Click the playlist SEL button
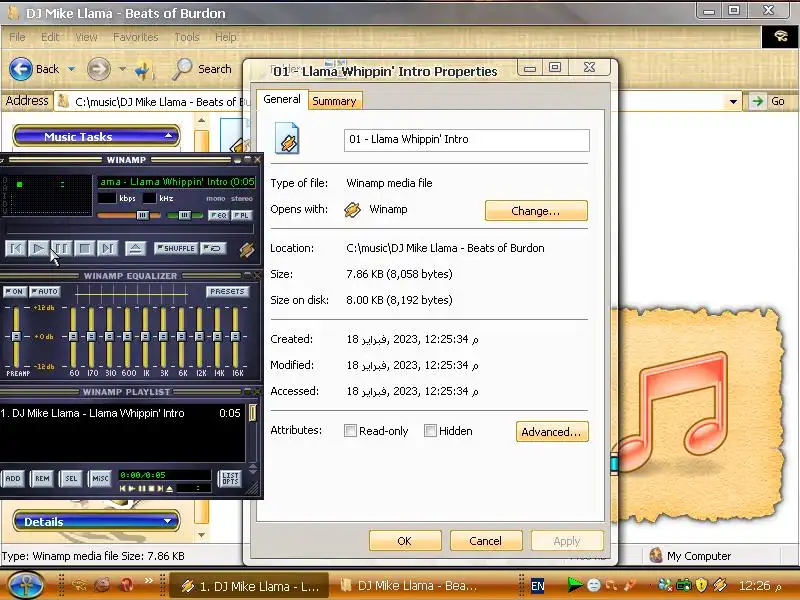 coord(71,479)
